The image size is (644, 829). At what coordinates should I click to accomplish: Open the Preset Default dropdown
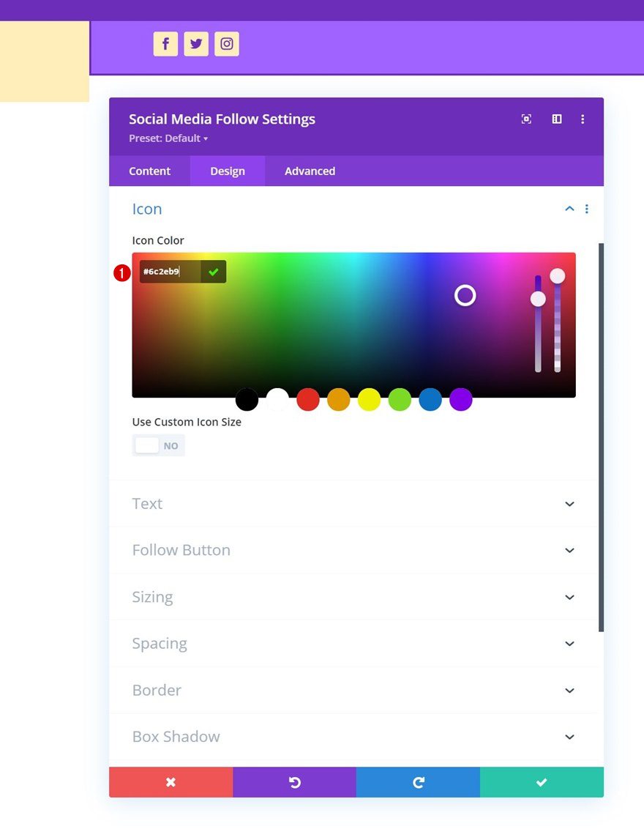point(168,138)
